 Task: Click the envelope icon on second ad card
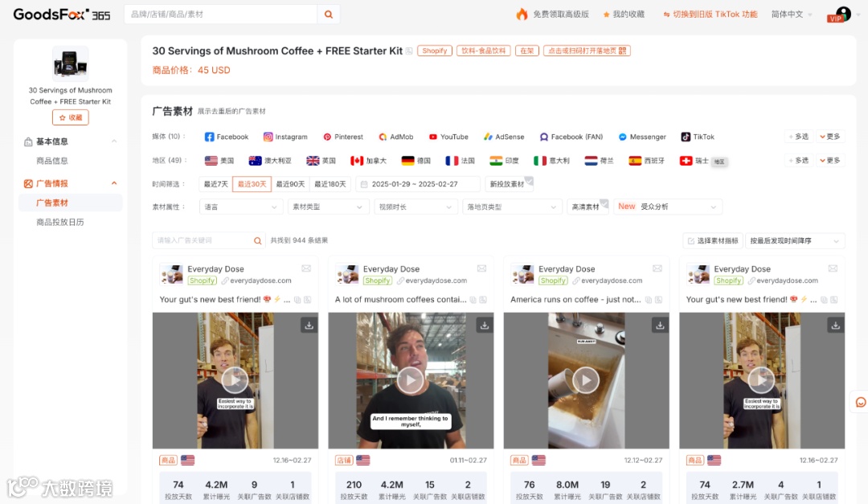coord(481,268)
